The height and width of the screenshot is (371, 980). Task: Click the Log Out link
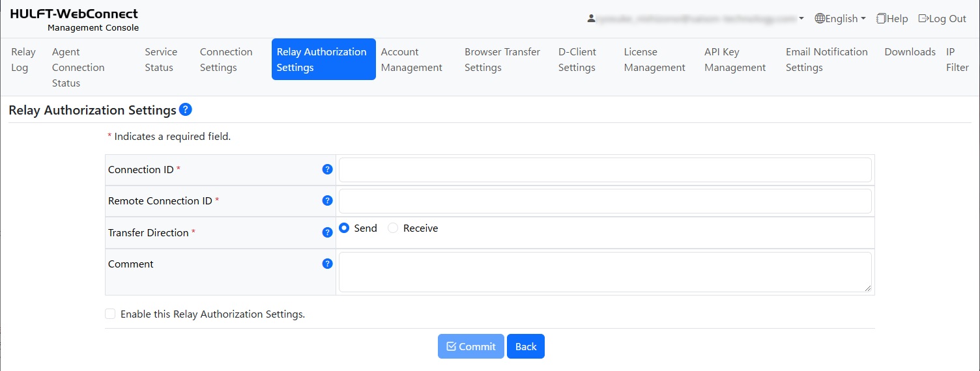point(942,19)
